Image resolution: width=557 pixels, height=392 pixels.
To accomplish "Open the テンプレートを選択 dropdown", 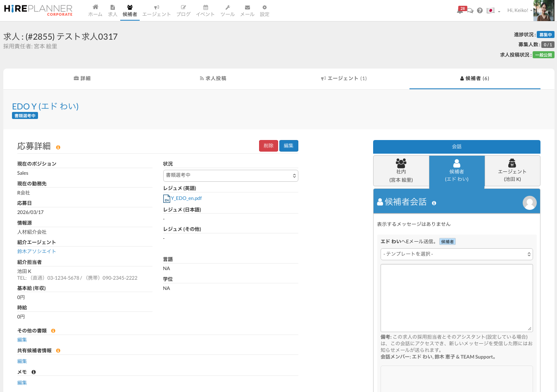I will click(x=457, y=254).
